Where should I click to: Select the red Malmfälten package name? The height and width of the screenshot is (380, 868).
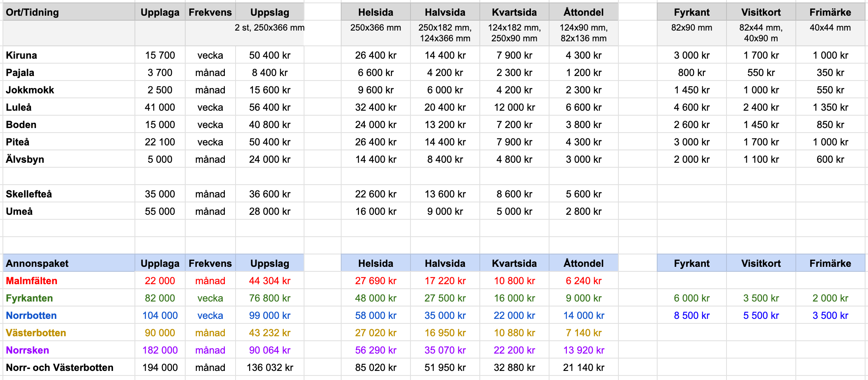click(32, 281)
